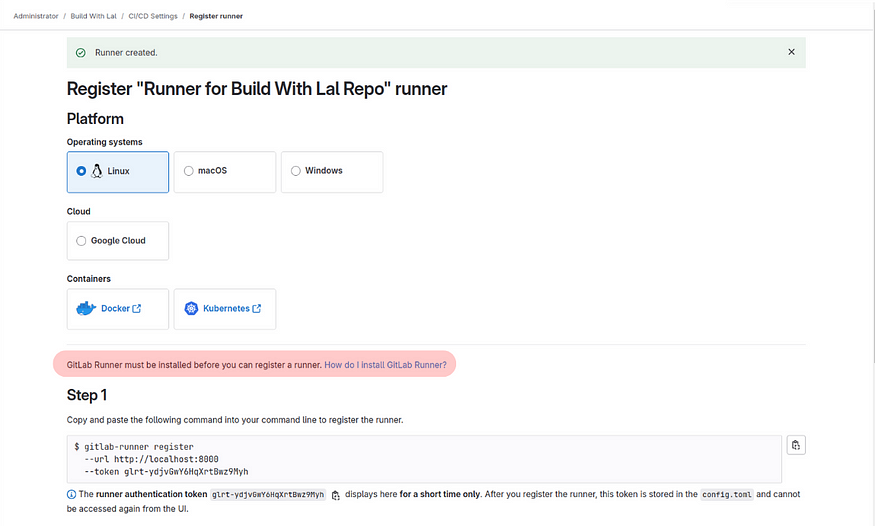Click the Platform heading
The image size is (875, 526).
click(95, 119)
